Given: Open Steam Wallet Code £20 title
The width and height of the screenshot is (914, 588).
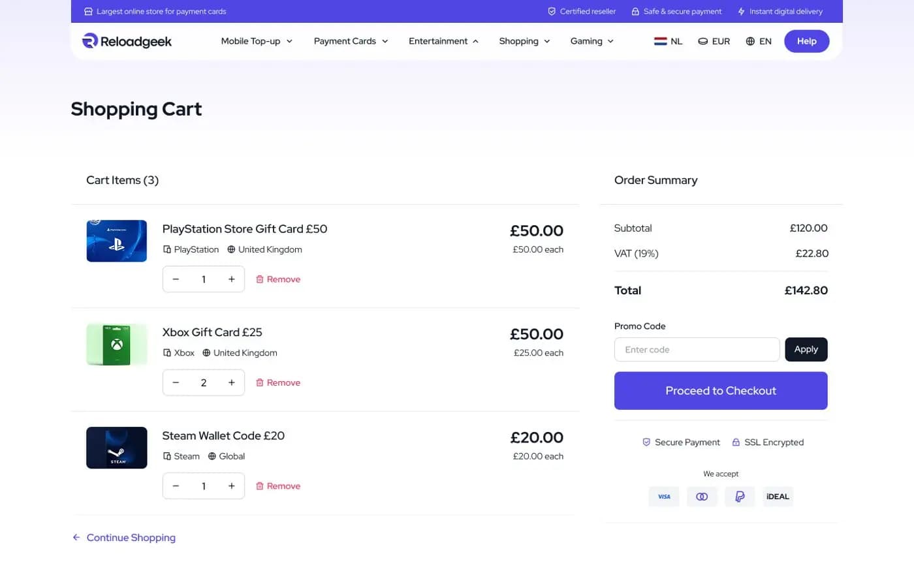Looking at the screenshot, I should tap(223, 436).
